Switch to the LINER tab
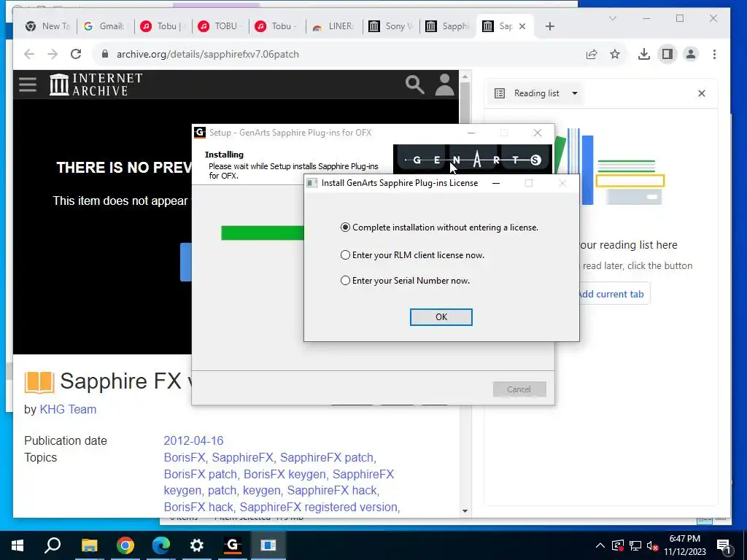Screen dimensions: 747x560 [x=333, y=26]
